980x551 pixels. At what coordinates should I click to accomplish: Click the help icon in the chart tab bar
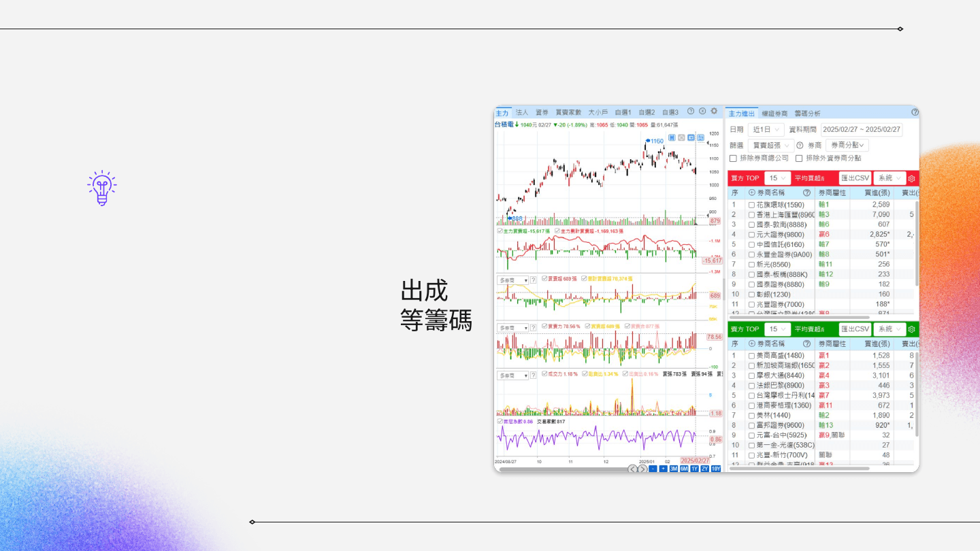(691, 112)
